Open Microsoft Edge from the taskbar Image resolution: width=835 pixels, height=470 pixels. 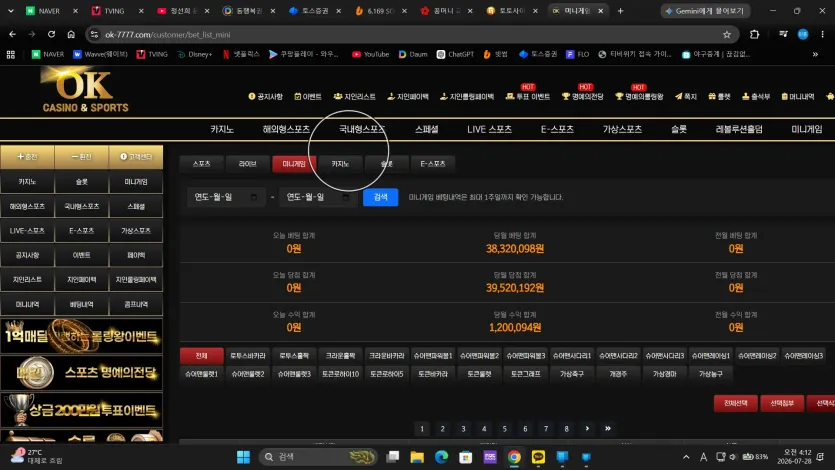coord(441,457)
